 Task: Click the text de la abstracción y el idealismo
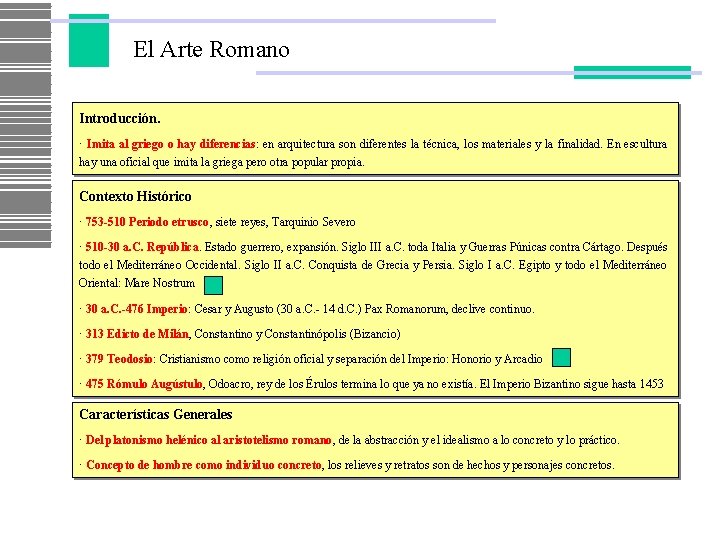414,440
